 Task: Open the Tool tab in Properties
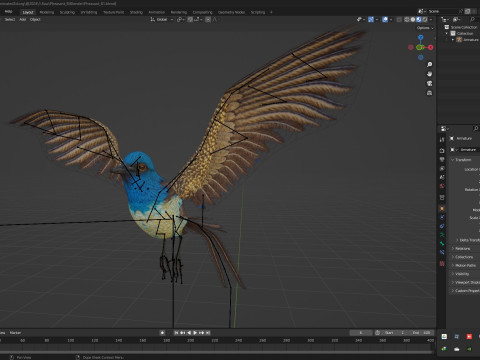tap(442, 140)
